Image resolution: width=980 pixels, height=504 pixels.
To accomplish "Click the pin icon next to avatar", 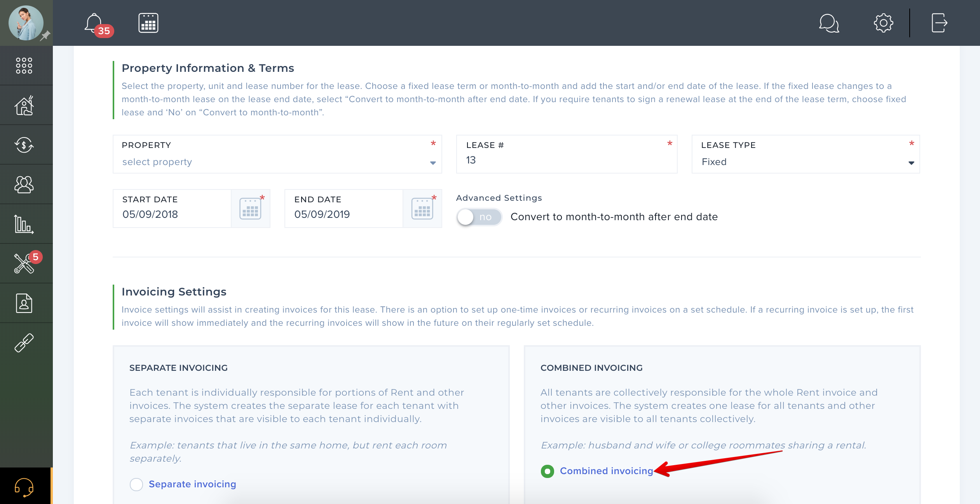I will [x=45, y=36].
